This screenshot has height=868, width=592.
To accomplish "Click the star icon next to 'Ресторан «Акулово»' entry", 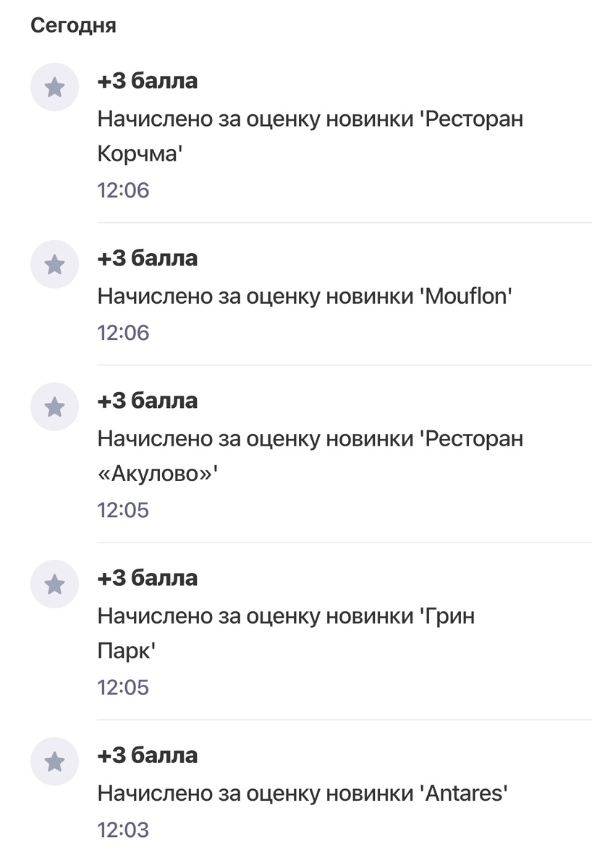I will click(x=54, y=407).
